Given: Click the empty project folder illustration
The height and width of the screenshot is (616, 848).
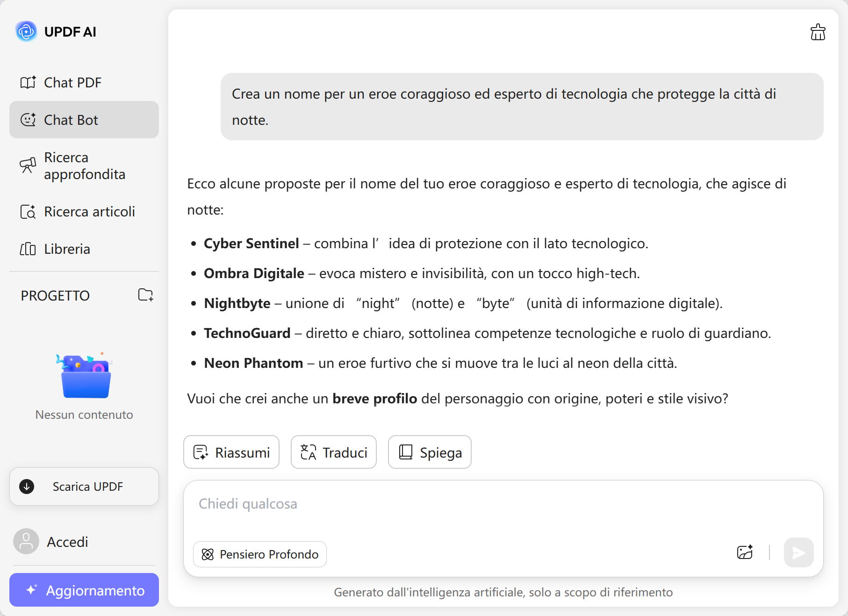Looking at the screenshot, I should [85, 376].
